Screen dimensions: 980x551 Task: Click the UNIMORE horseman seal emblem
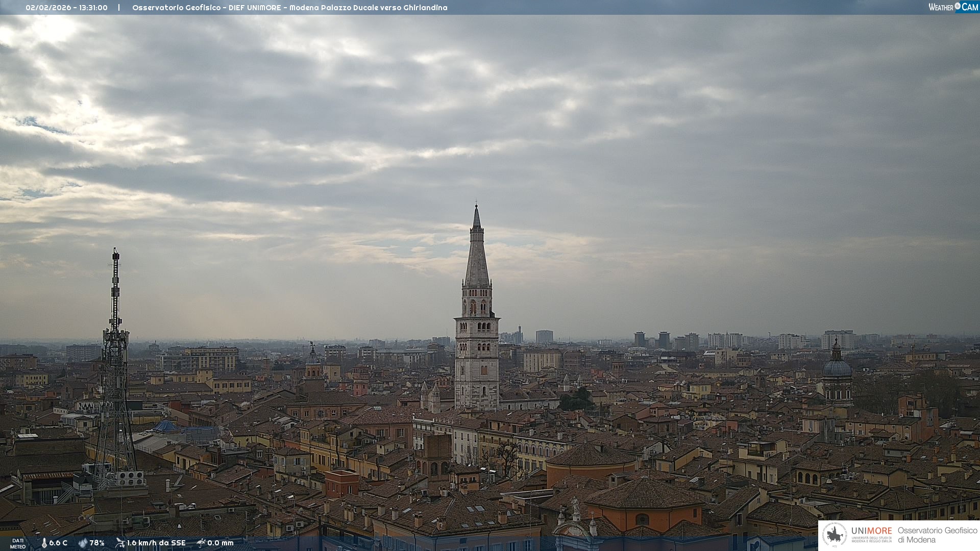pos(835,535)
